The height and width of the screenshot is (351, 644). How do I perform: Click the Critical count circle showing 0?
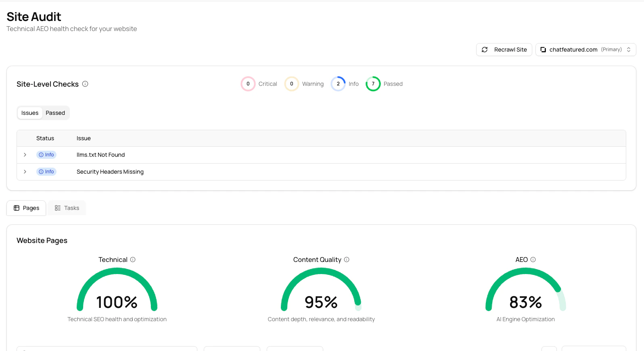(x=248, y=84)
